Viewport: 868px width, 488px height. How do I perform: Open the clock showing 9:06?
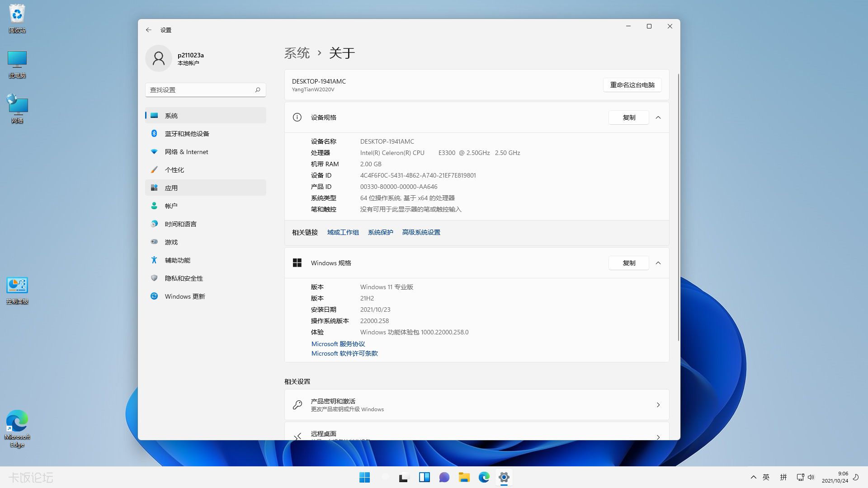click(835, 477)
